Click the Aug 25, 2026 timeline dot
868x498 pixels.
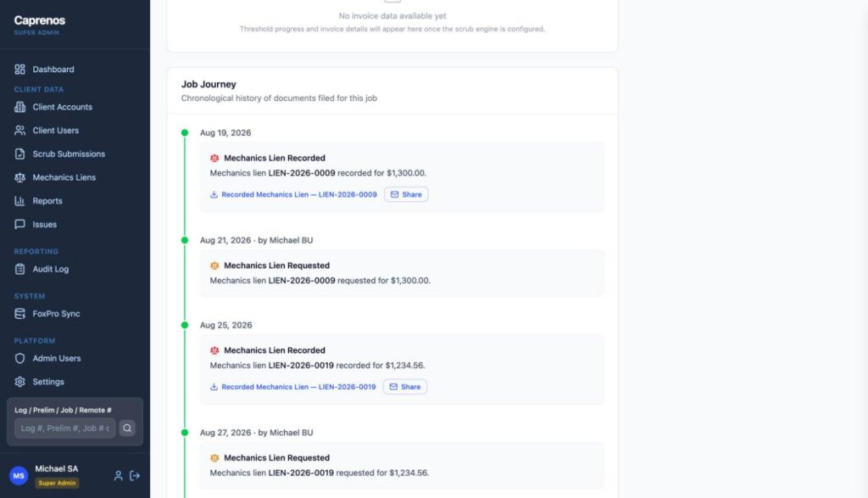(x=185, y=325)
